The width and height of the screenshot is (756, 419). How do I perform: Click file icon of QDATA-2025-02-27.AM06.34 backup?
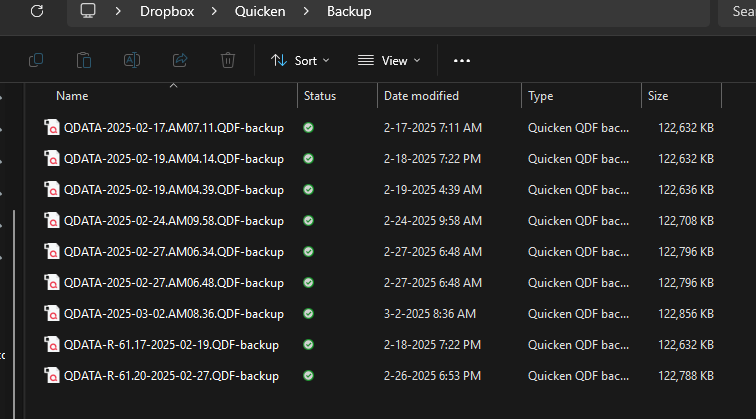pyautogui.click(x=52, y=252)
